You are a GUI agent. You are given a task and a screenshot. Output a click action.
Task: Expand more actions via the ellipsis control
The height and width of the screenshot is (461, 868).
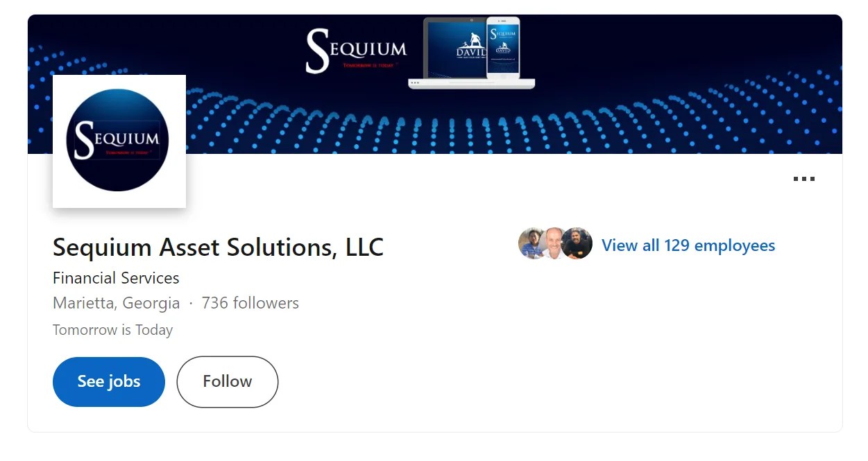pyautogui.click(x=804, y=178)
